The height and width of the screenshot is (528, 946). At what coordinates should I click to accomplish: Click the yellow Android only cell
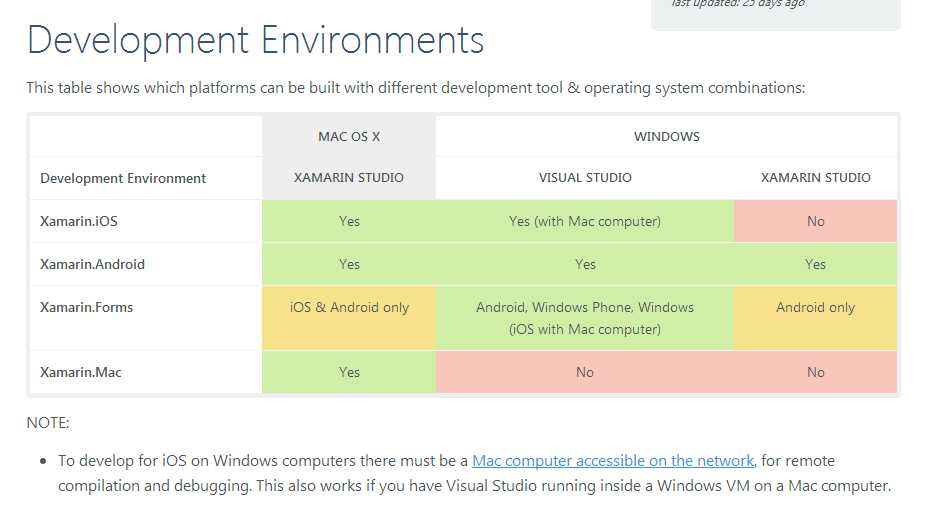[x=815, y=308]
